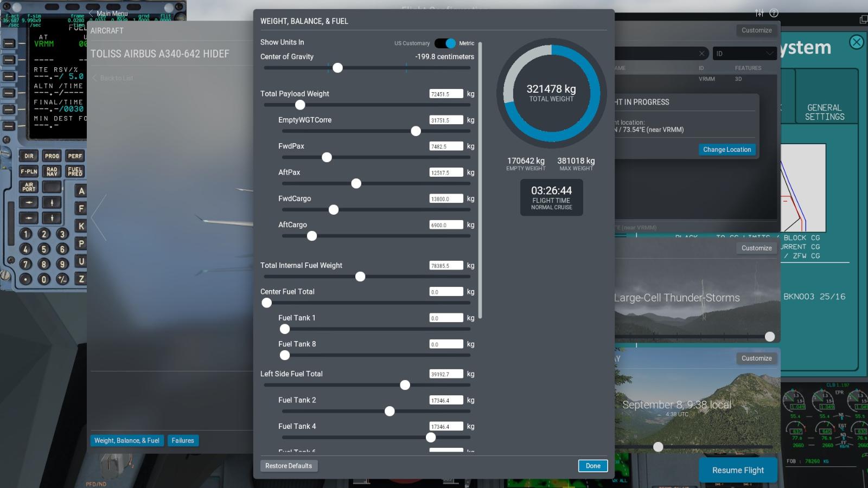Click the AftPax slider handle

click(x=356, y=184)
